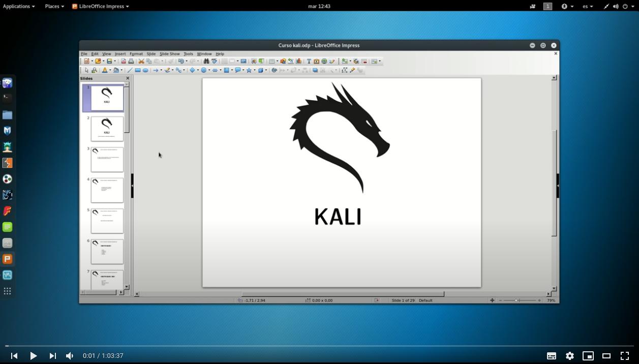Click the zoom slider in the status bar
Image resolution: width=639 pixels, height=364 pixels.
pyautogui.click(x=519, y=300)
